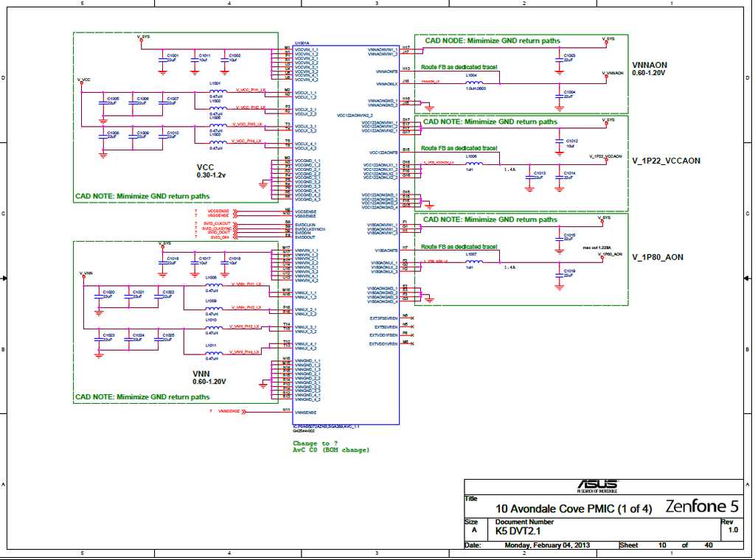This screenshot has width=755, height=560.
Task: Click the 'Change to ? AvC C0 (BOM change)' note
Action: tap(331, 447)
